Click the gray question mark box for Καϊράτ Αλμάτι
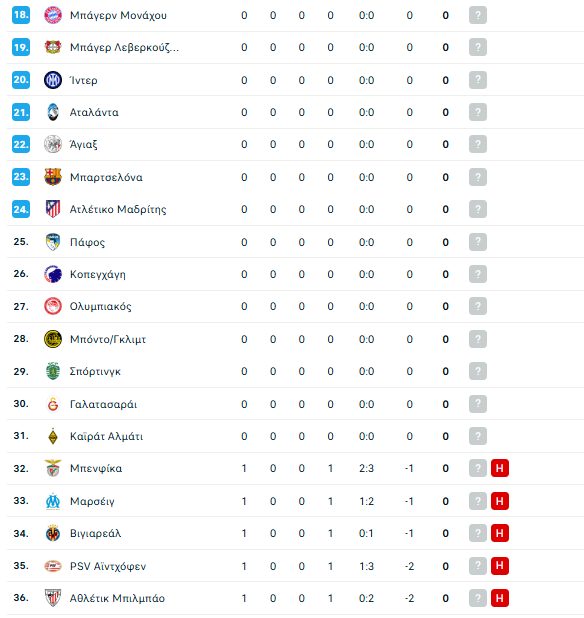Screen dimensions: 584x618 point(478,436)
